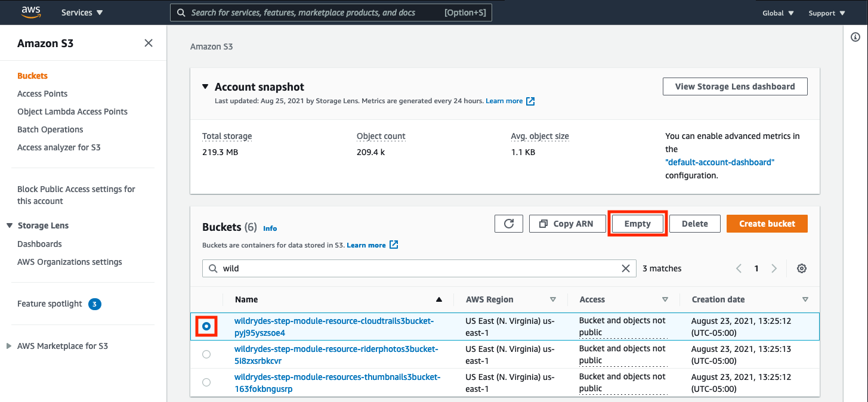
Task: Click external link icon beside snapshot Learn more
Action: coord(530,101)
